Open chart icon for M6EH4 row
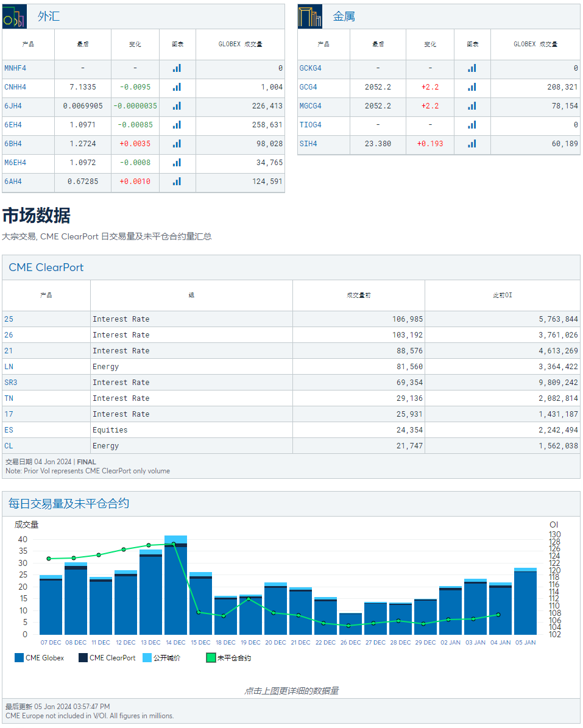The height and width of the screenshot is (728, 583). pos(177,163)
